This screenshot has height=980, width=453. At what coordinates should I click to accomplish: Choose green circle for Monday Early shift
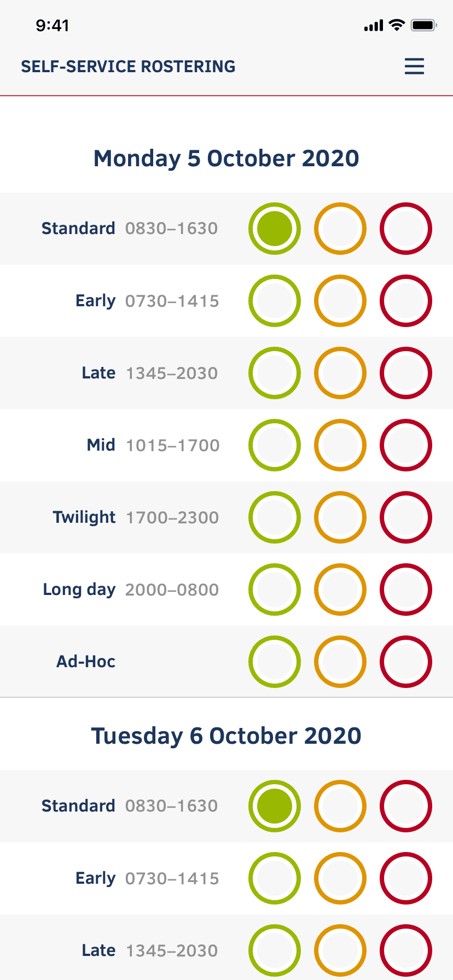(x=275, y=301)
